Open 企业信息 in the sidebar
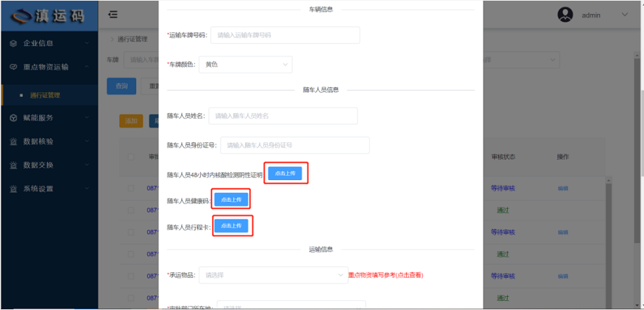 38,43
